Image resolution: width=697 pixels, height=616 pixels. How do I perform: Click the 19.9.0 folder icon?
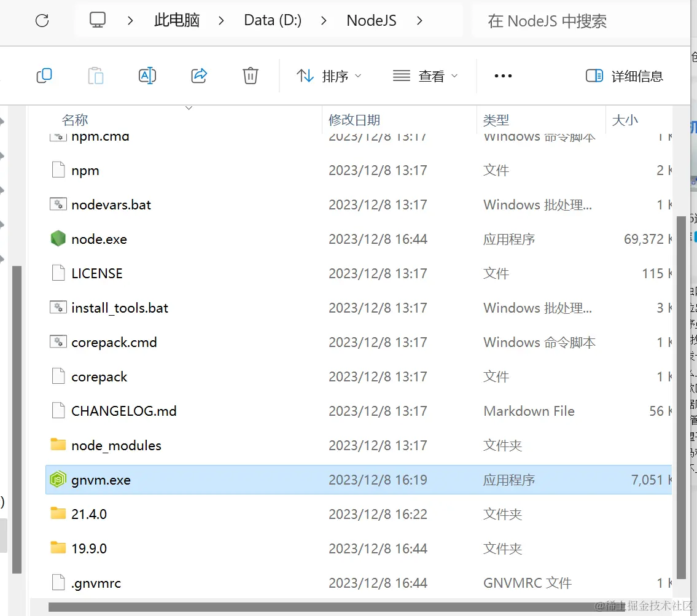coord(58,548)
